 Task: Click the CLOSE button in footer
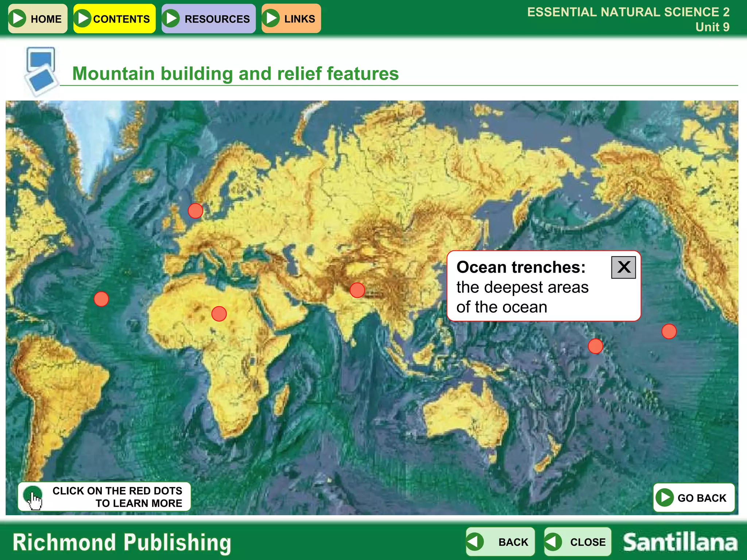coord(577,542)
